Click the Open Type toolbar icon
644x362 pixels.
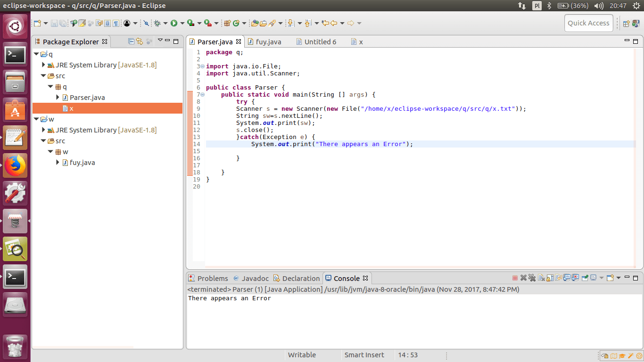(x=255, y=23)
